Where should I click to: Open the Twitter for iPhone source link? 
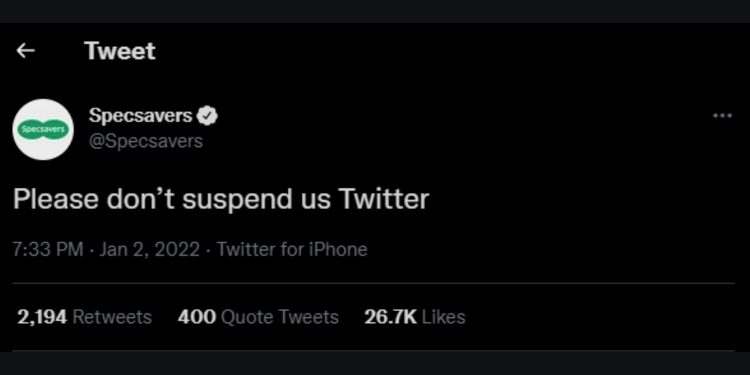tap(292, 250)
